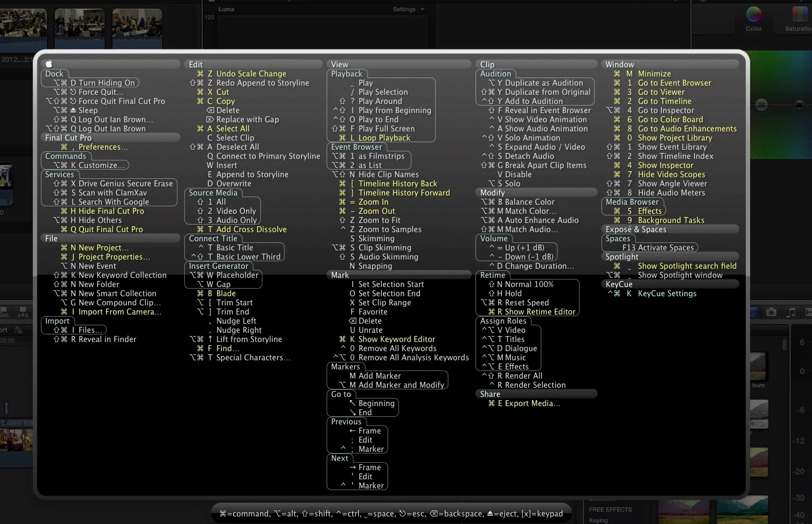
Task: Click the insert clip icon in Final Cut toolbar
Action: point(23,312)
